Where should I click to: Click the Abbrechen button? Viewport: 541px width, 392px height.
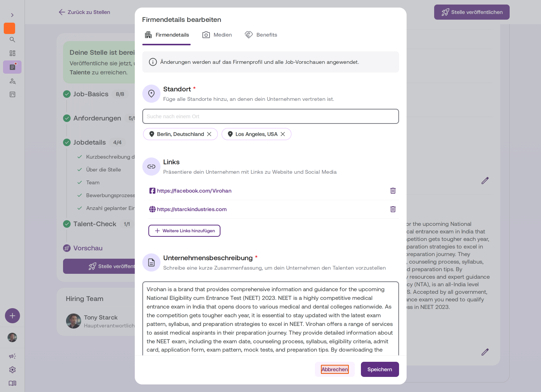point(335,369)
